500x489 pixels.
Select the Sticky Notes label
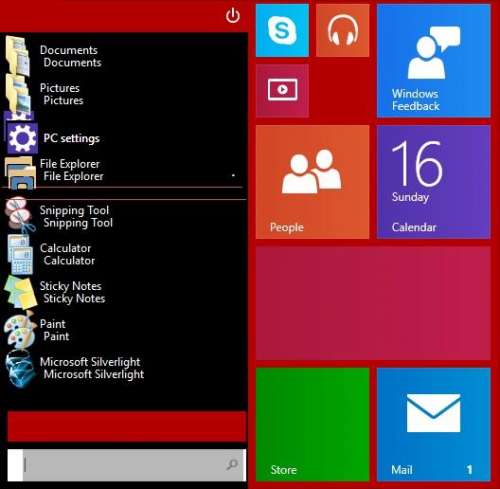tap(72, 292)
